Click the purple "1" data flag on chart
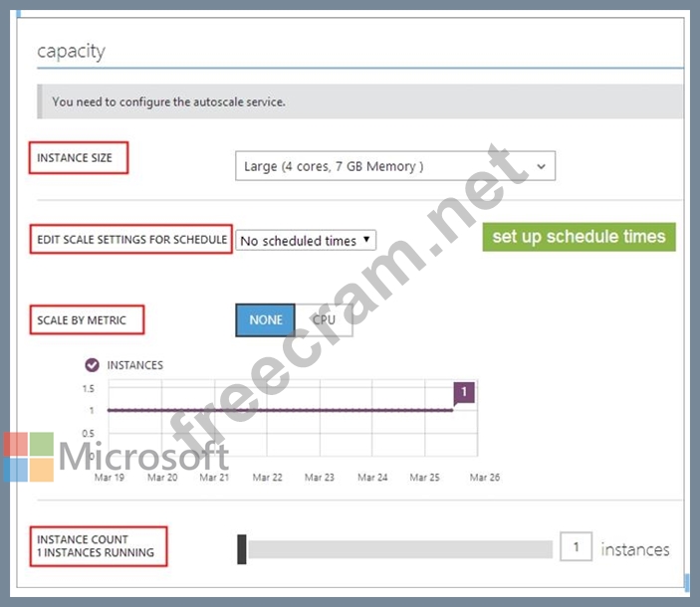The image size is (700, 607). click(x=464, y=393)
